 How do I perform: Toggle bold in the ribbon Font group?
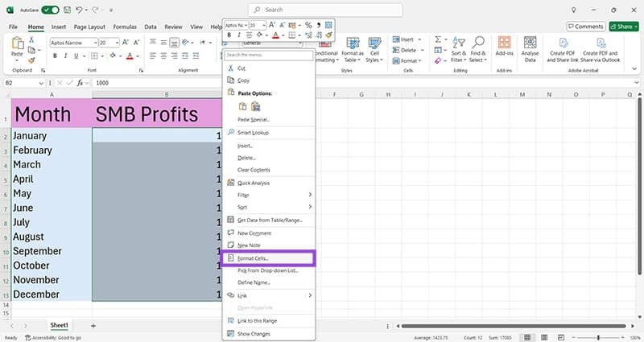coord(55,56)
